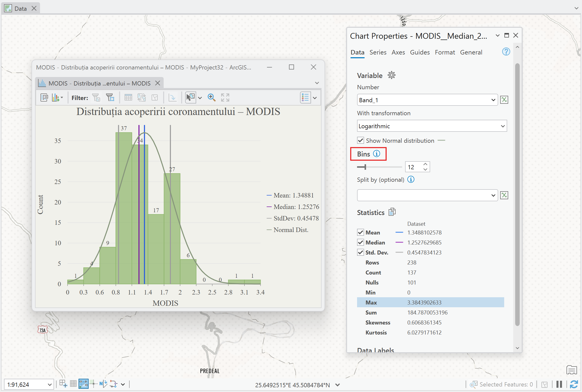Open the Attribute Table icon in chart toolbar
Viewport: 582px width, 392px height.
tap(128, 97)
